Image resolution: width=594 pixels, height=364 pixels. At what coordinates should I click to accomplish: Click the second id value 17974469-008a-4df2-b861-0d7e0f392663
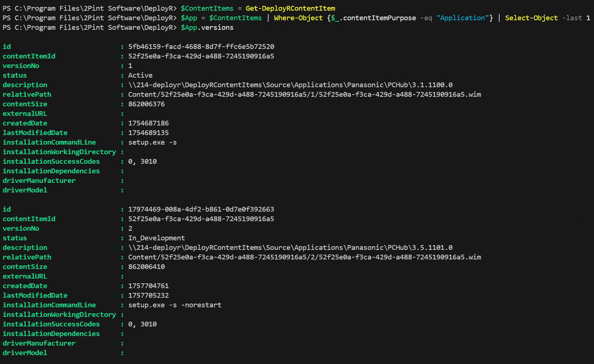pyautogui.click(x=201, y=209)
